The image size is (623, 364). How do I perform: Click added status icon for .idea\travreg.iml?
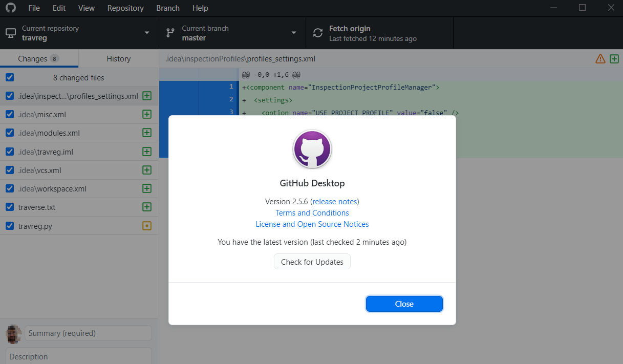tap(147, 152)
